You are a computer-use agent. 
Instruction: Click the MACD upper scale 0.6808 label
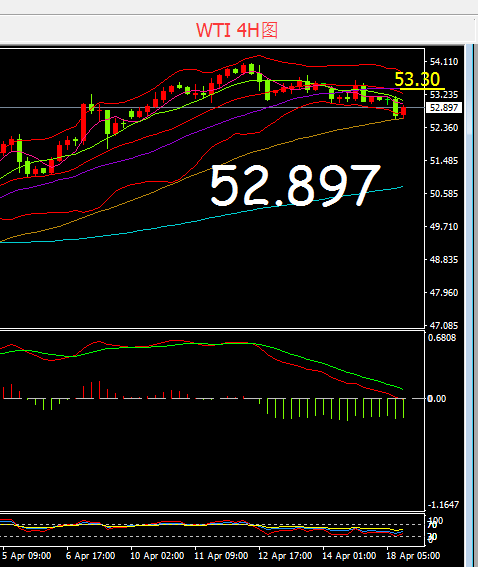[442, 338]
